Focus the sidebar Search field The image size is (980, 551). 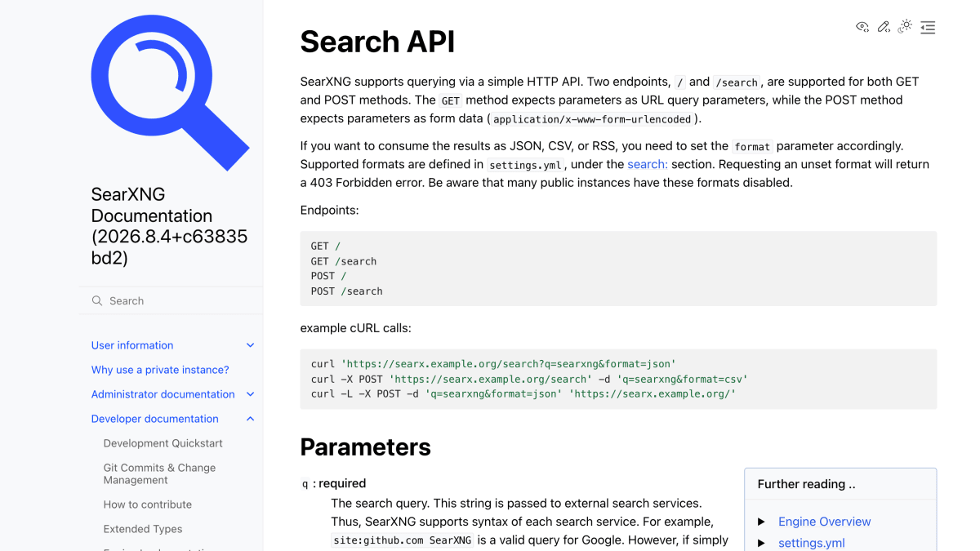click(x=171, y=300)
